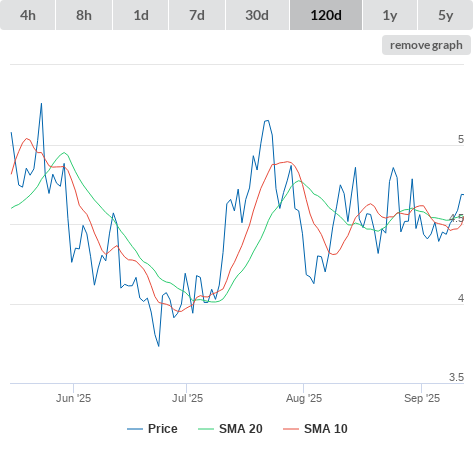Click the remove graph button

(x=426, y=45)
